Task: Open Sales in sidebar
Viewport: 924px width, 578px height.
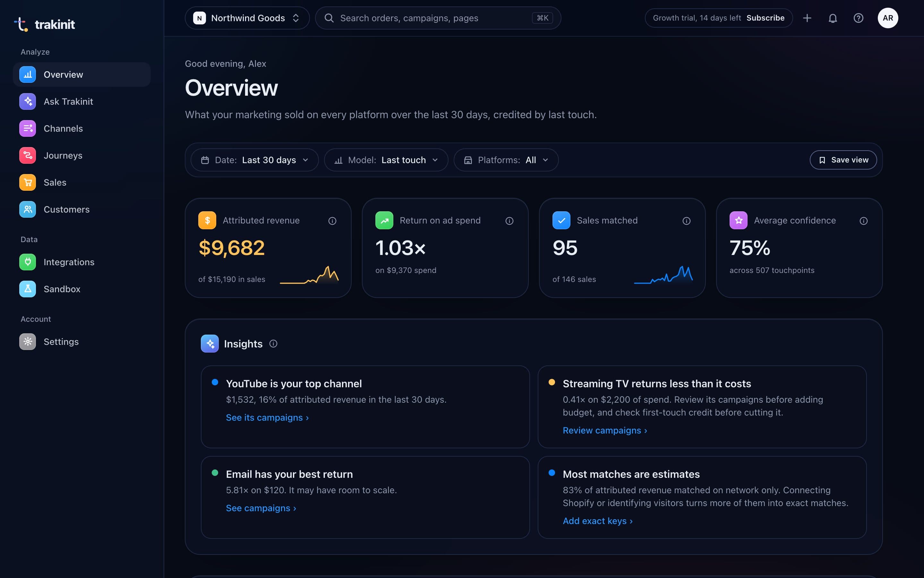Action: [82, 182]
